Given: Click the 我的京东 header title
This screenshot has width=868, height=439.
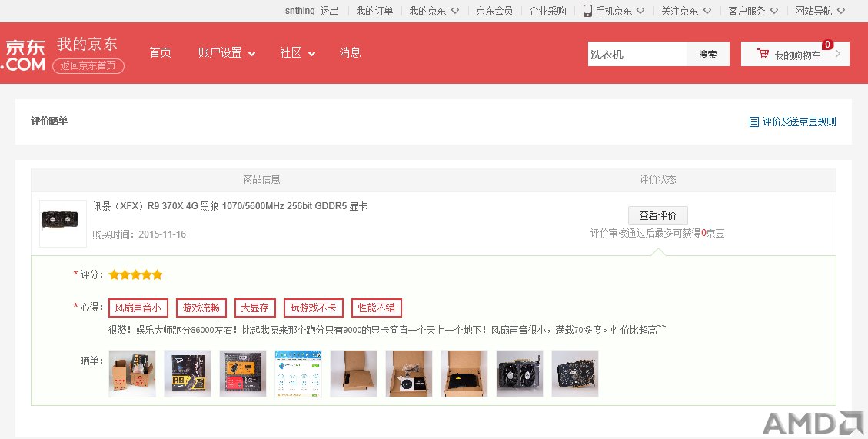Looking at the screenshot, I should [x=87, y=44].
